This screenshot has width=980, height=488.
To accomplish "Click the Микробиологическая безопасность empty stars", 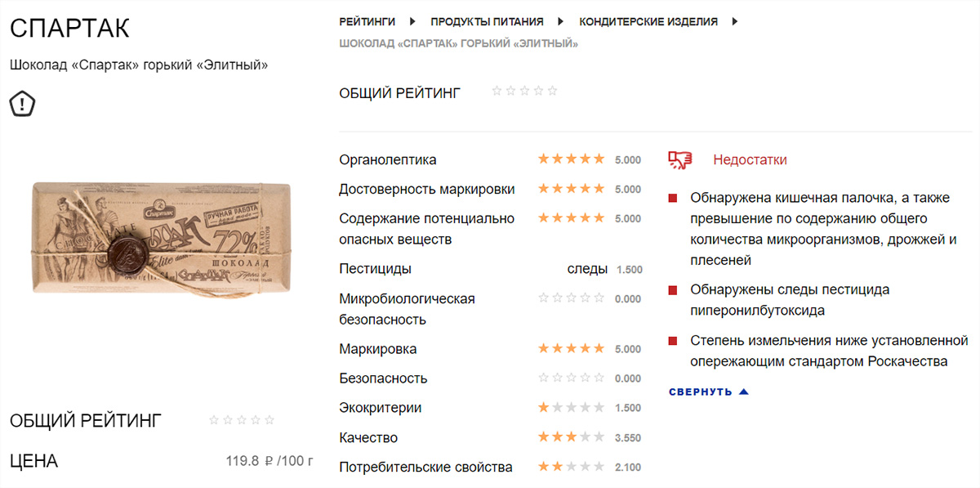I will click(x=571, y=298).
